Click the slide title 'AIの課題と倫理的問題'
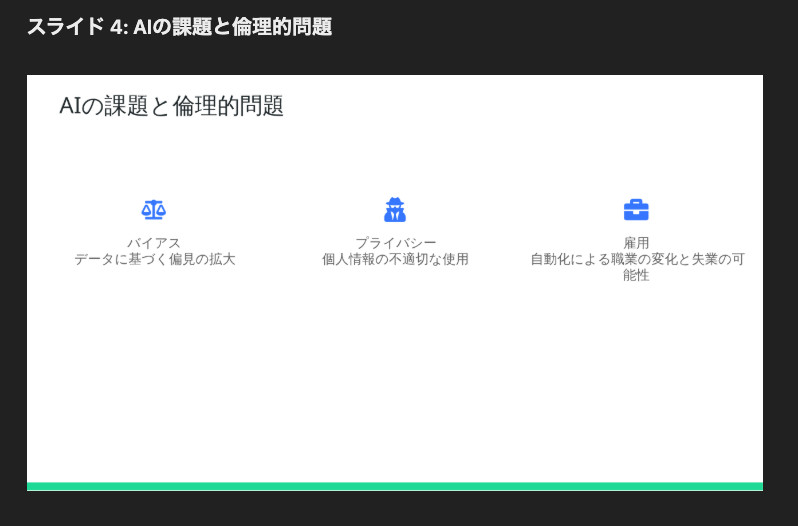Screen dimensions: 798x526 (x=172, y=106)
